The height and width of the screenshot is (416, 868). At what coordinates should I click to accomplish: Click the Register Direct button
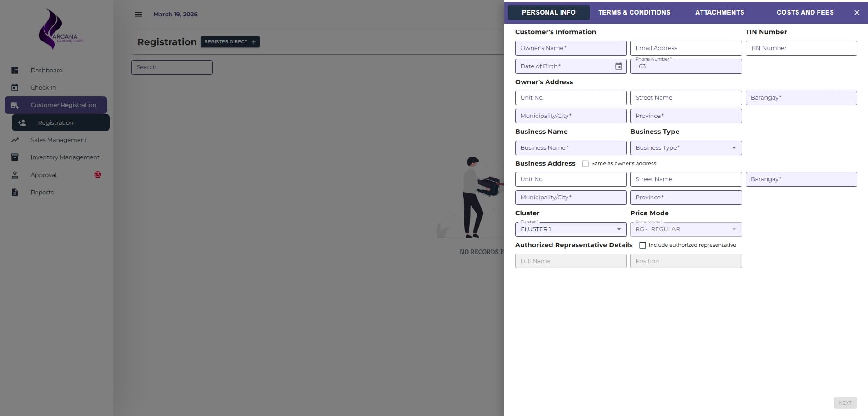tap(230, 41)
